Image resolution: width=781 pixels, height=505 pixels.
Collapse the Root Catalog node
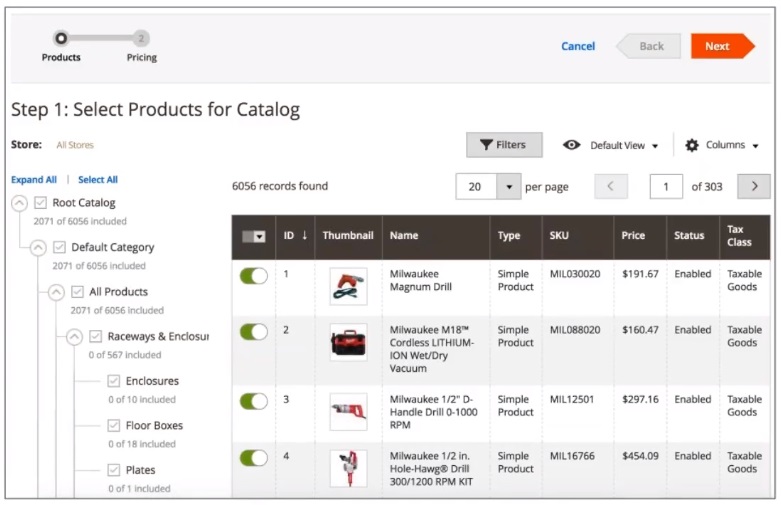tap(19, 203)
